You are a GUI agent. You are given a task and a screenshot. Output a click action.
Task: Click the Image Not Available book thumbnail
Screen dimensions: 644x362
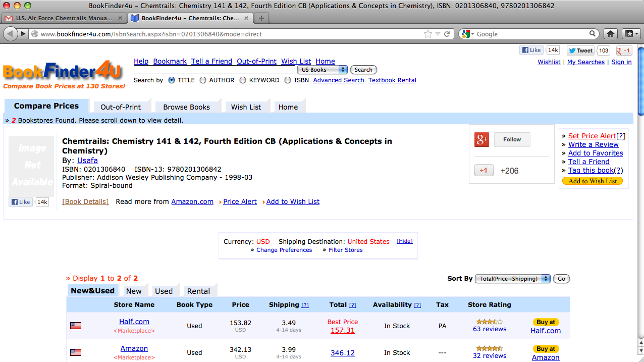pos(31,166)
